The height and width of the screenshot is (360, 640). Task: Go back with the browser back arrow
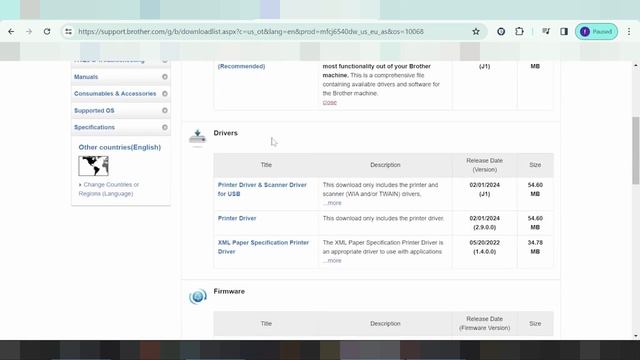pos(11,31)
